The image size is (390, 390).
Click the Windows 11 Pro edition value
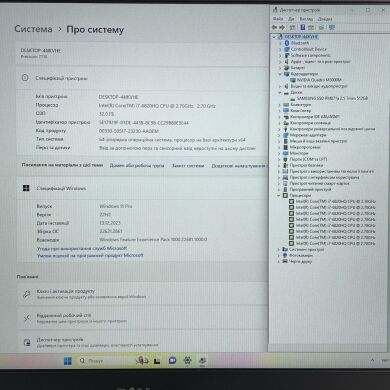click(x=116, y=206)
